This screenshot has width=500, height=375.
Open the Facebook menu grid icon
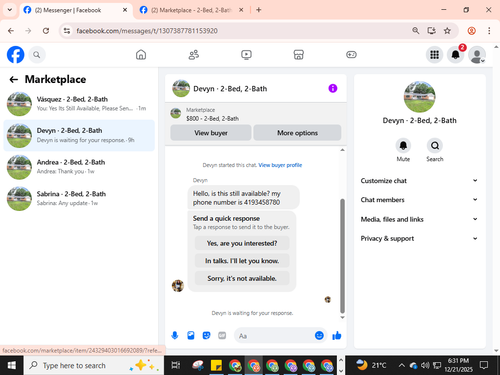(434, 55)
